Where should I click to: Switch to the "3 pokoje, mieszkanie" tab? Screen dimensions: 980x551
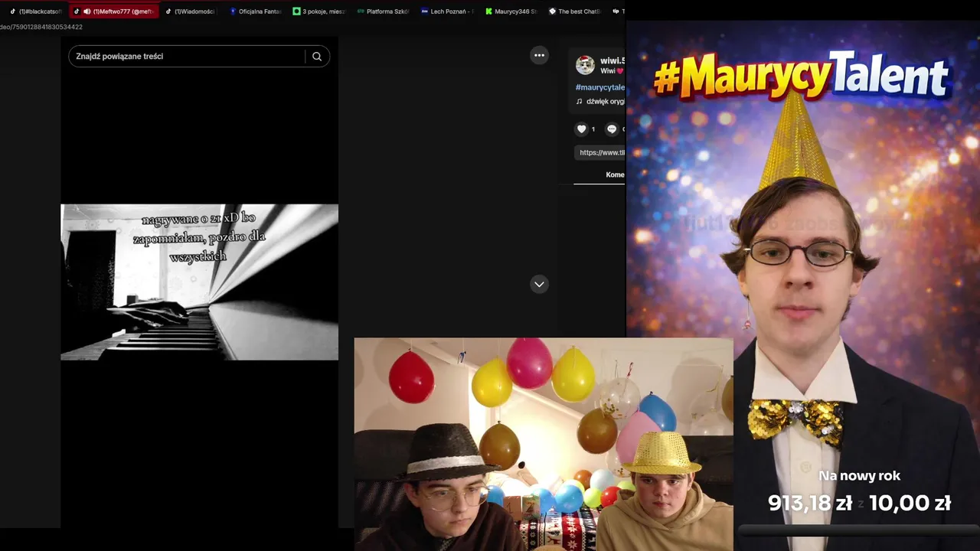(319, 11)
